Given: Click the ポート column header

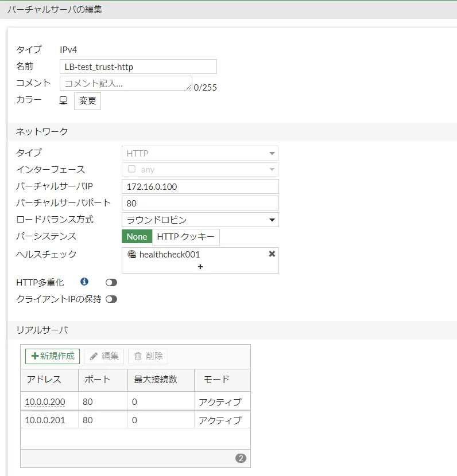Looking at the screenshot, I should (103, 380).
